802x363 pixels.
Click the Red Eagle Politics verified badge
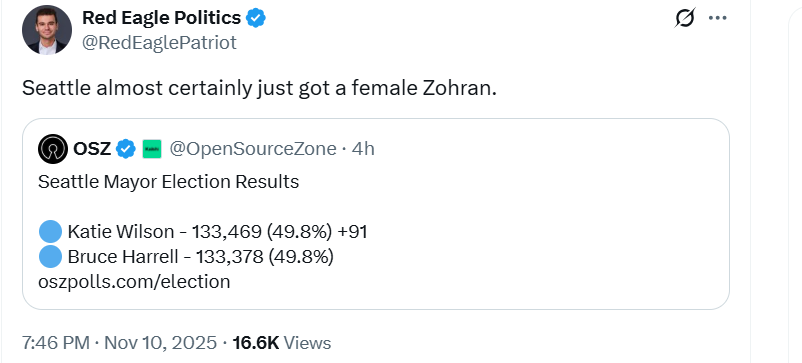pyautogui.click(x=256, y=18)
